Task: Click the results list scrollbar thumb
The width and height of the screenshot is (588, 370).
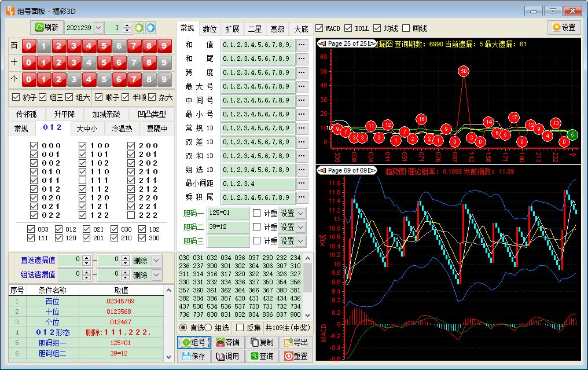Action: coord(307,277)
